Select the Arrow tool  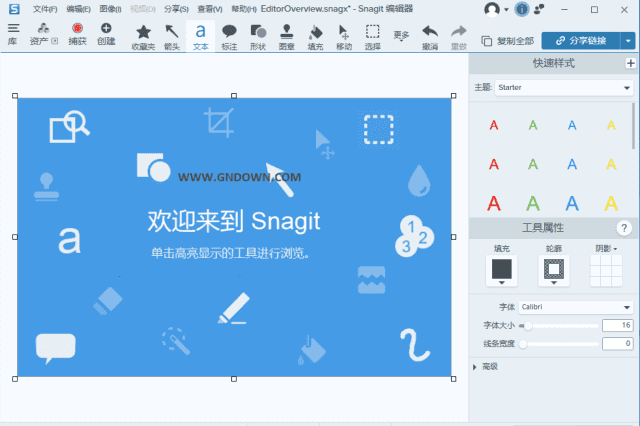pyautogui.click(x=172, y=37)
